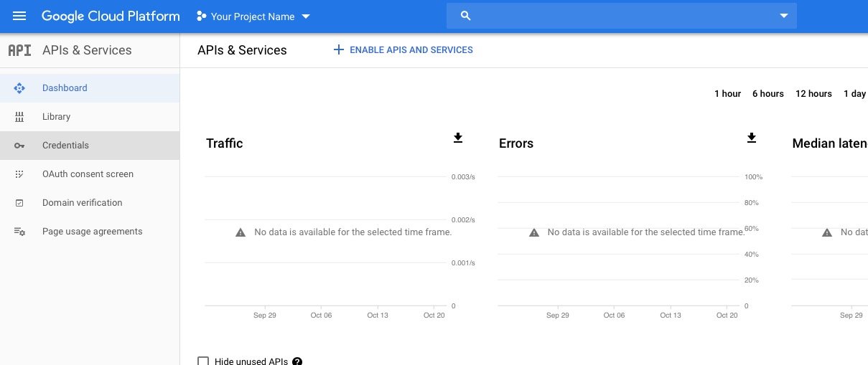
Task: Download the Traffic chart data
Action: click(x=458, y=138)
